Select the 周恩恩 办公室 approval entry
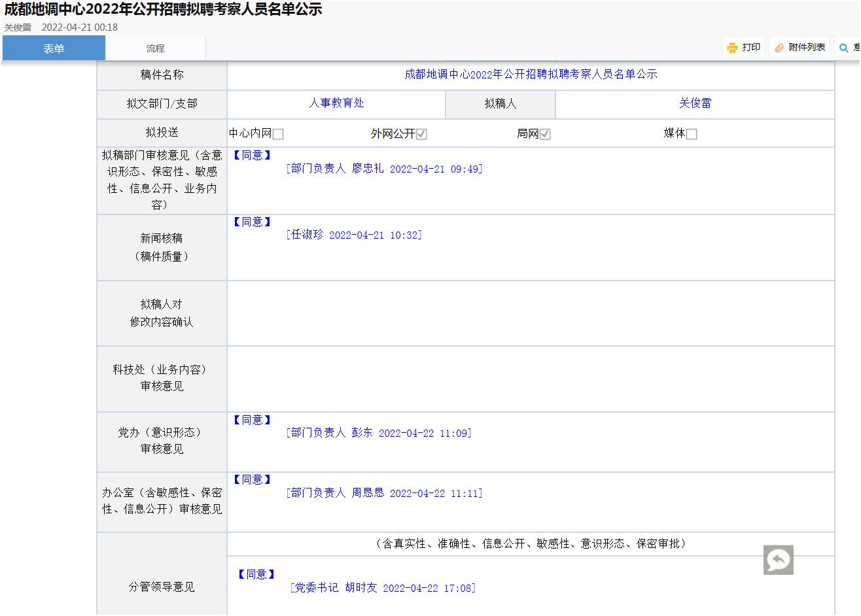The height and width of the screenshot is (616, 861). (x=384, y=493)
